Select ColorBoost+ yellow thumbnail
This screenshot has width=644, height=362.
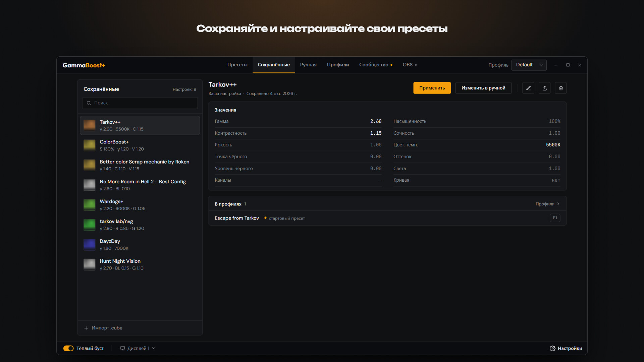(x=90, y=145)
